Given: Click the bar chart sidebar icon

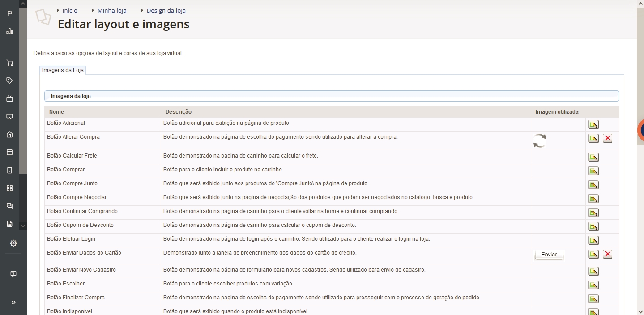Looking at the screenshot, I should point(10,31).
